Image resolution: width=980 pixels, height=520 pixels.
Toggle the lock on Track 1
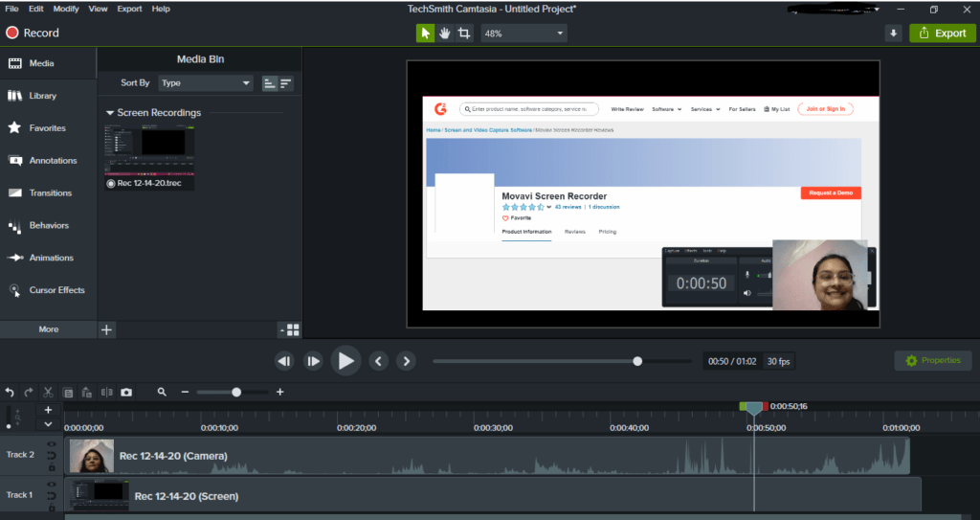point(51,506)
